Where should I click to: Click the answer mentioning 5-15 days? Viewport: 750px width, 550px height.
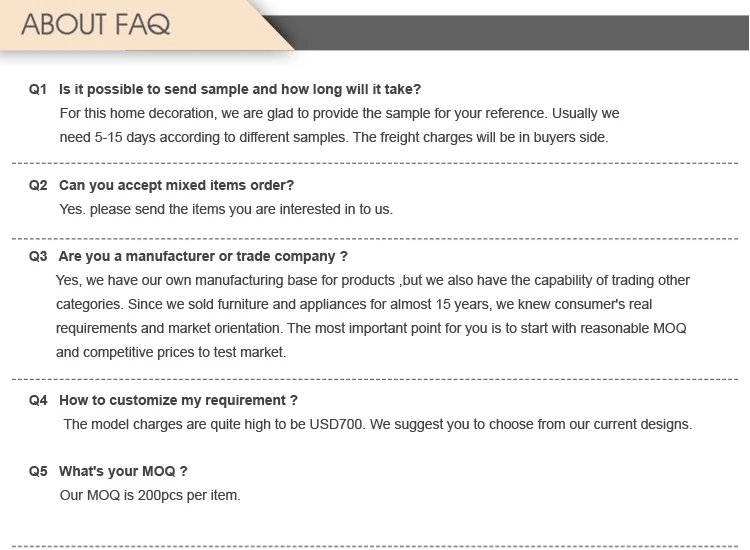point(339,113)
